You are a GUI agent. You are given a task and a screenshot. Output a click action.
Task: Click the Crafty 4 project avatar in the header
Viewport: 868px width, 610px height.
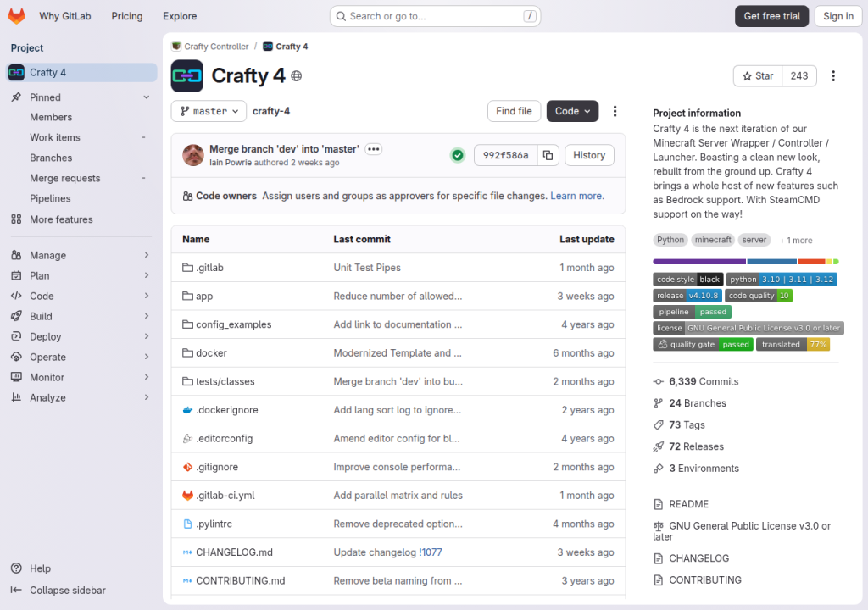pos(187,76)
